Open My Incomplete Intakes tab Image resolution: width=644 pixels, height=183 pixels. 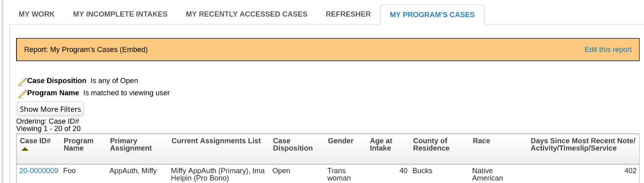(120, 14)
